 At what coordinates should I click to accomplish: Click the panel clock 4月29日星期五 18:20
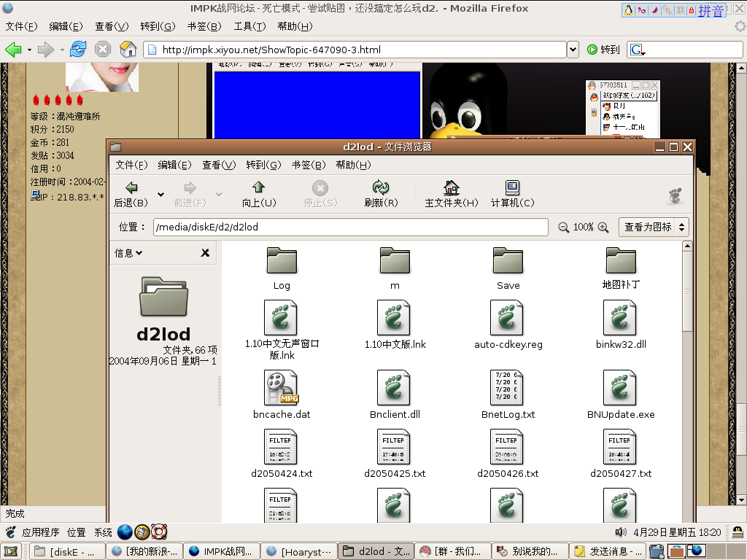tap(677, 532)
